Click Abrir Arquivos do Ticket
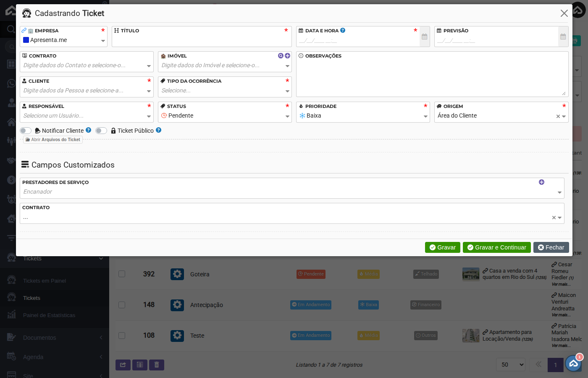This screenshot has height=378, width=588. pos(53,139)
